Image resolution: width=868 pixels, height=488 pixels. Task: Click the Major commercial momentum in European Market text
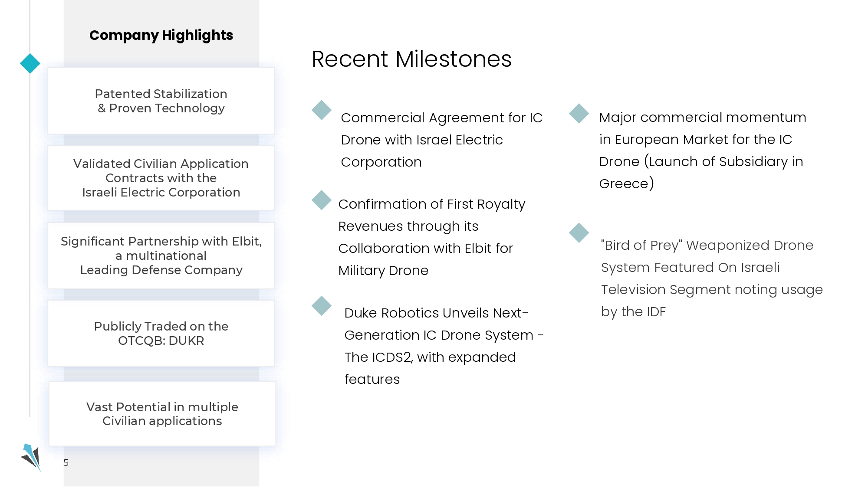tap(702, 150)
